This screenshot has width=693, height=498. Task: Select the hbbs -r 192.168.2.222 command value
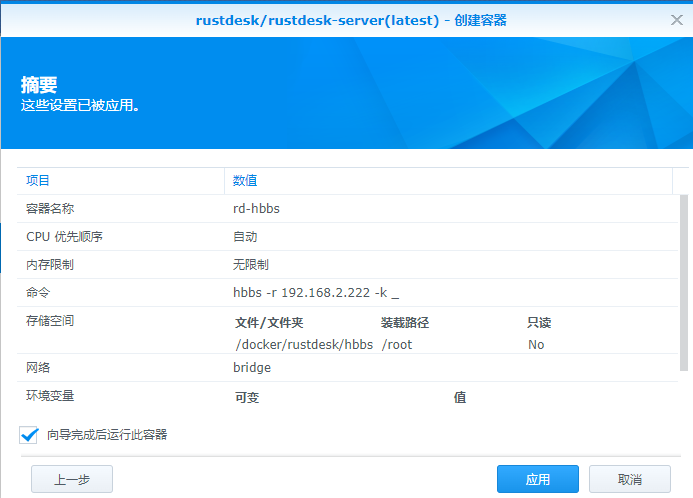pos(316,293)
